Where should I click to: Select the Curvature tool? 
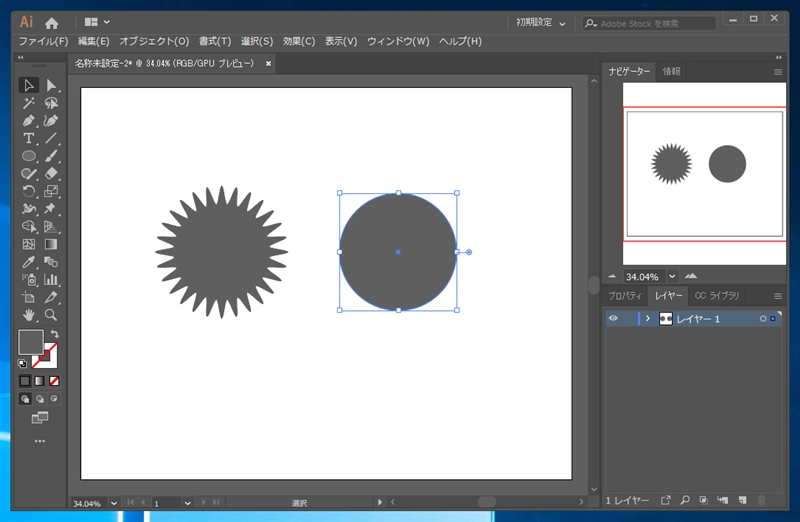pos(51,121)
